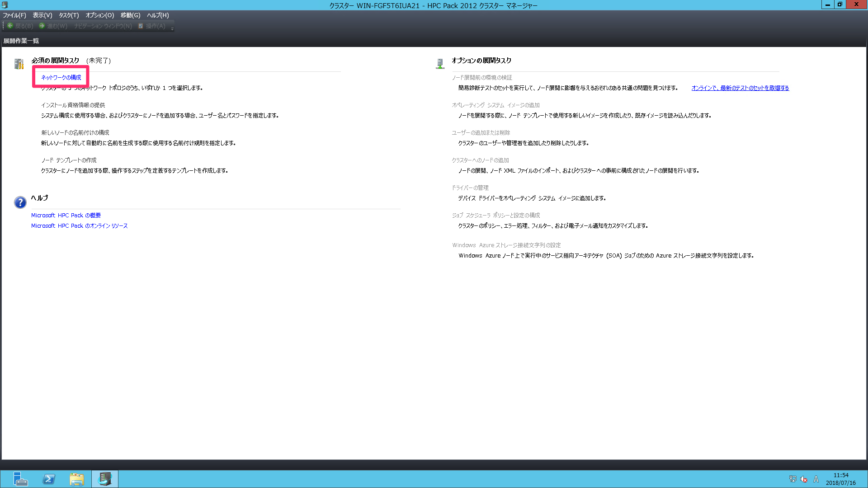
Task: Open File Explorer from the taskbar
Action: click(x=77, y=479)
